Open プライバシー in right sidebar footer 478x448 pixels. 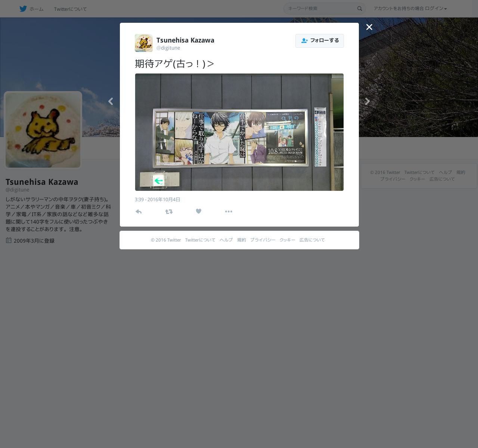(x=393, y=179)
